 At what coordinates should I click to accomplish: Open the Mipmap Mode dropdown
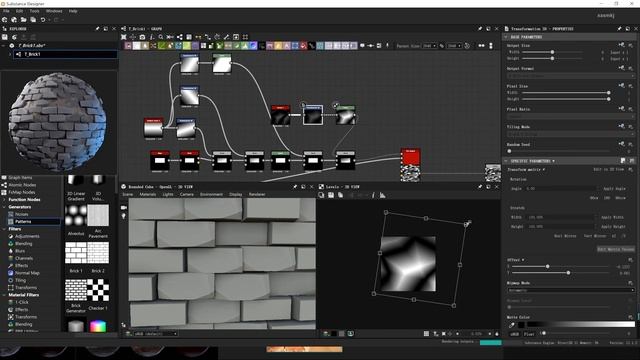click(x=570, y=290)
